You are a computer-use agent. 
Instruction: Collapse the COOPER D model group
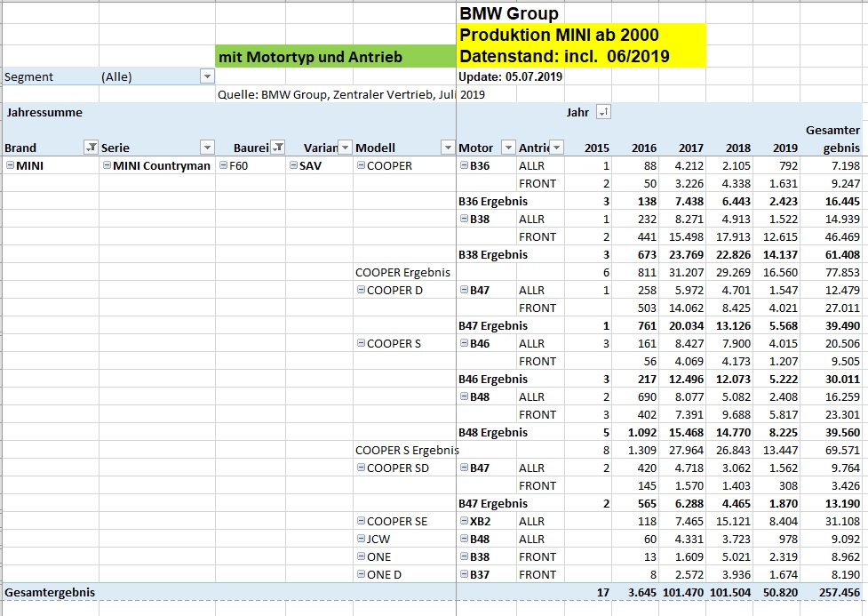click(x=361, y=290)
